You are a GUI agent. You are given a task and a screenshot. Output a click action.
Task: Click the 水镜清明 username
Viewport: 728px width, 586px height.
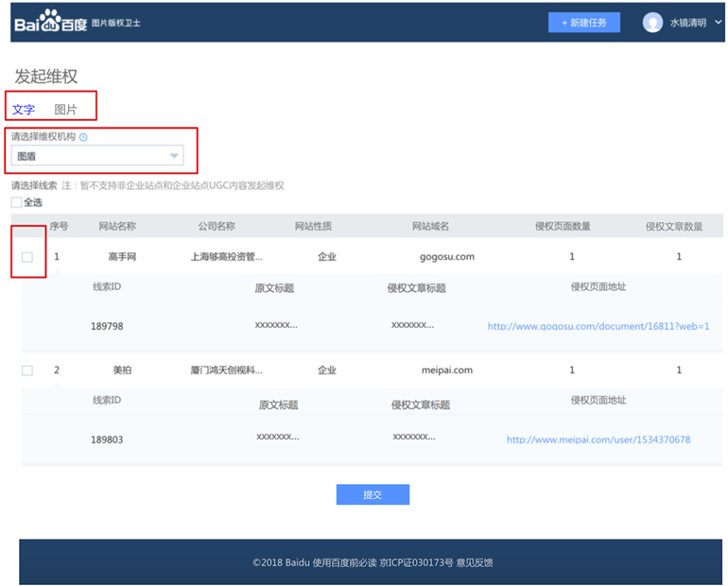[687, 23]
